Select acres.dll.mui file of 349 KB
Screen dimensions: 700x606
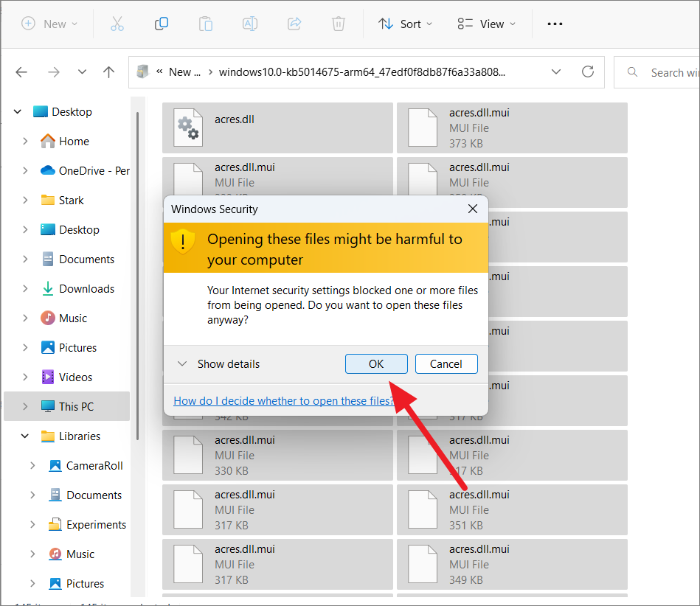pyautogui.click(x=512, y=564)
